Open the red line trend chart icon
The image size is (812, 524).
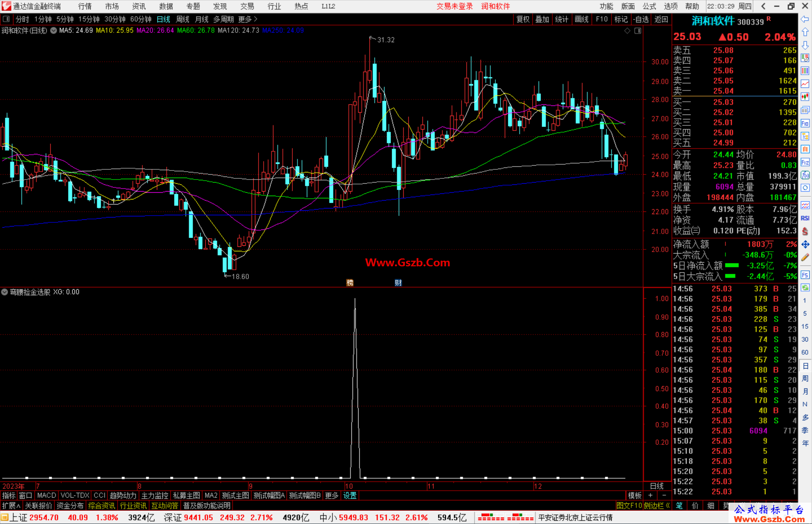(x=805, y=84)
